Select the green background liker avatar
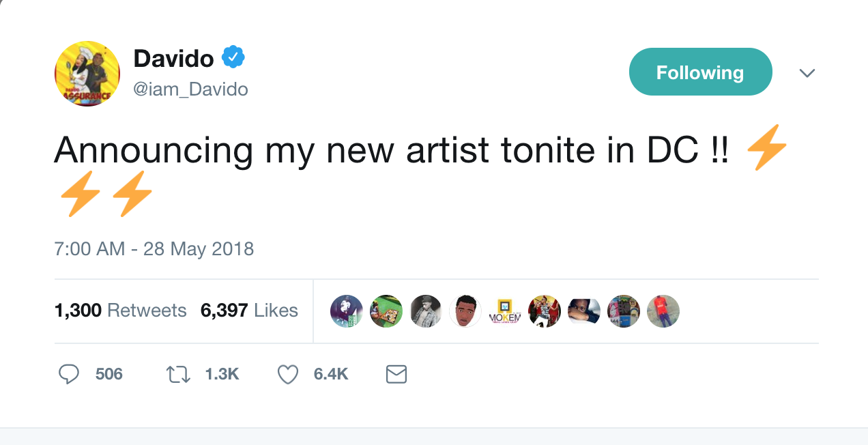Image resolution: width=868 pixels, height=445 pixels. tap(386, 311)
